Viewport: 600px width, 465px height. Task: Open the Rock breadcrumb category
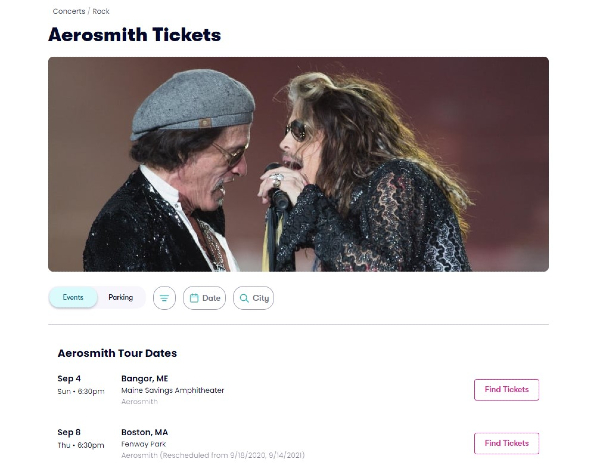pyautogui.click(x=101, y=11)
